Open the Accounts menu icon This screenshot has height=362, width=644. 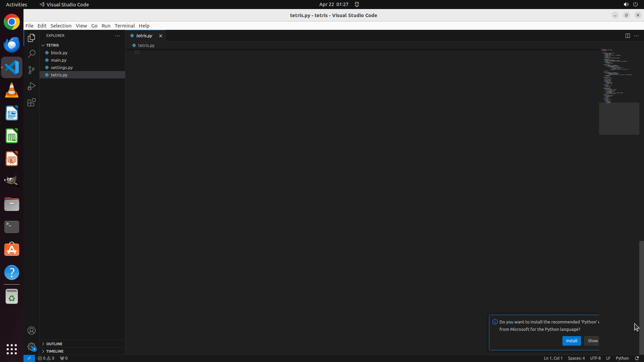pyautogui.click(x=32, y=330)
